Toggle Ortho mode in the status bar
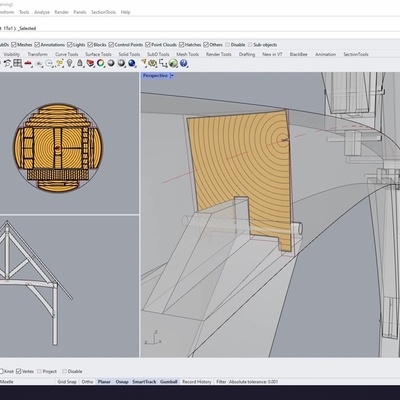 pos(87,382)
